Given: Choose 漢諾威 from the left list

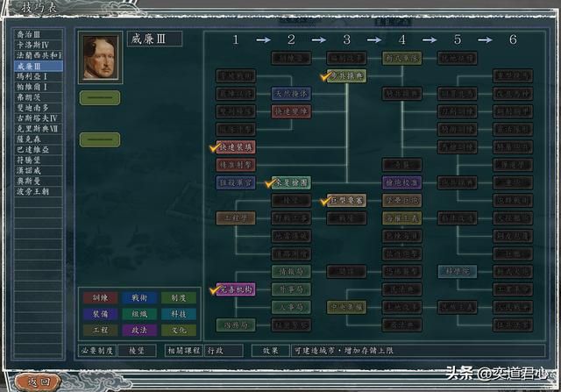Looking at the screenshot, I should 39,170.
